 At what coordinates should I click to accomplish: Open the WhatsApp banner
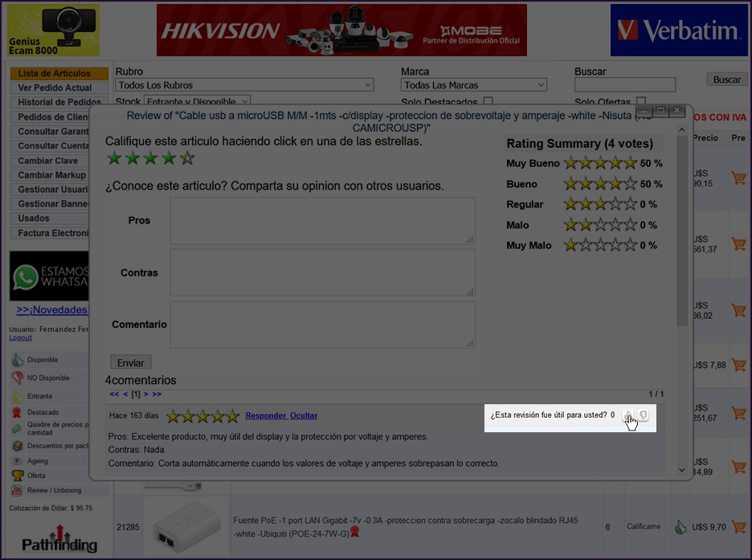click(49, 276)
